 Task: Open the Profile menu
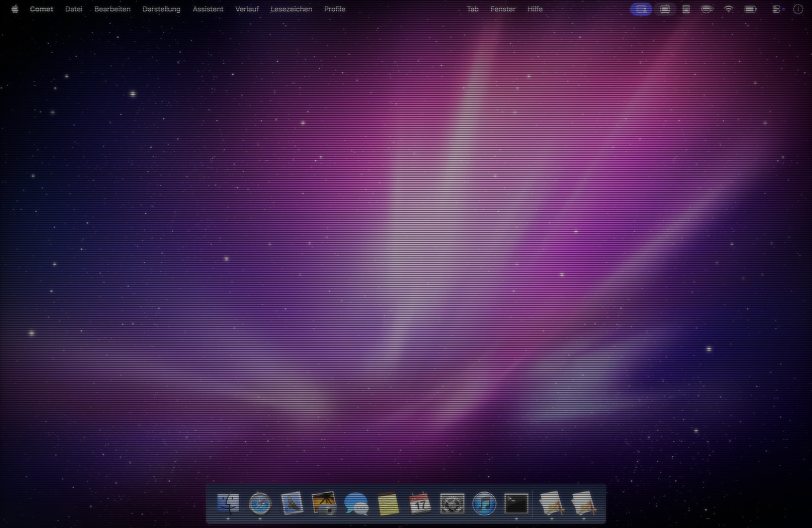tap(335, 9)
